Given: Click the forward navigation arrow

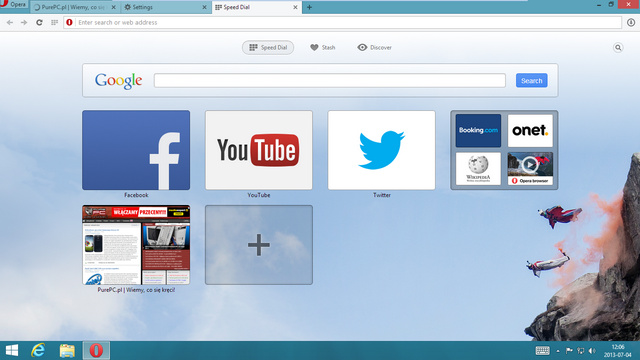Looking at the screenshot, I should point(24,22).
